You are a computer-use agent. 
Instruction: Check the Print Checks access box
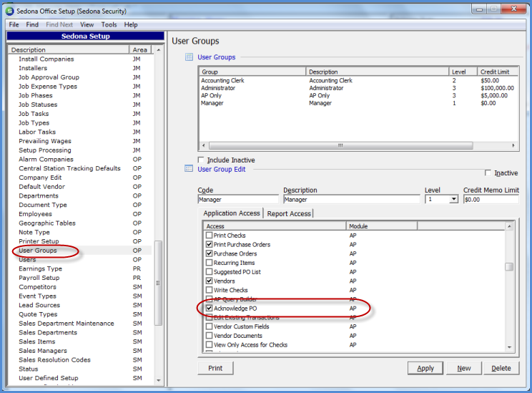210,235
